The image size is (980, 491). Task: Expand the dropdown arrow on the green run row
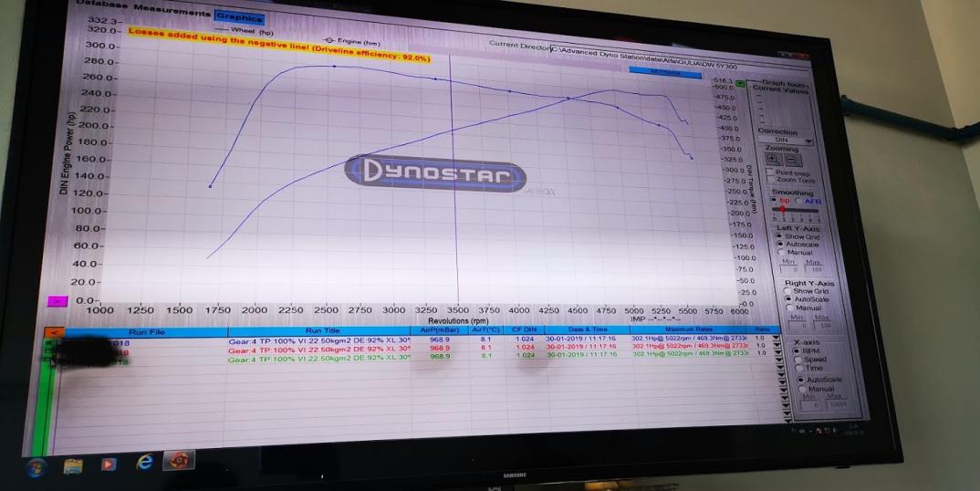pos(777,353)
